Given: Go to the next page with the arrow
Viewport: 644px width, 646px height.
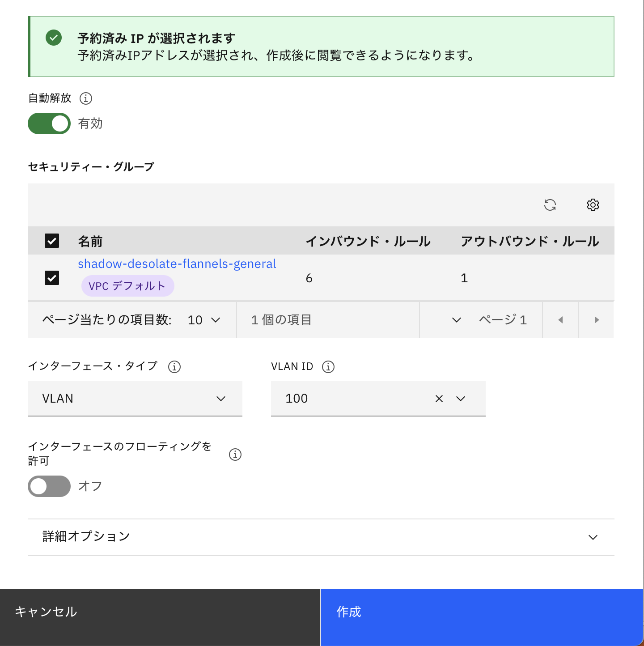Looking at the screenshot, I should (596, 319).
